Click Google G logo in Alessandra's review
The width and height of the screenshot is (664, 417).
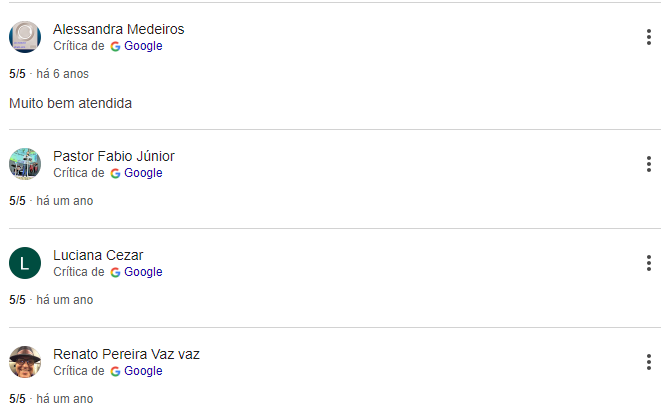[115, 47]
